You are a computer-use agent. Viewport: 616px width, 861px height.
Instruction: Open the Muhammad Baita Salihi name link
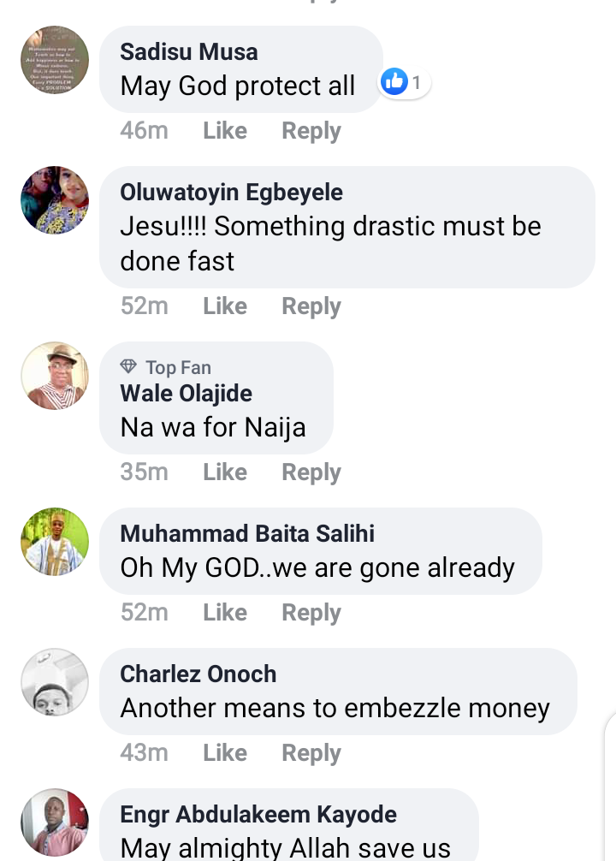[x=247, y=533]
